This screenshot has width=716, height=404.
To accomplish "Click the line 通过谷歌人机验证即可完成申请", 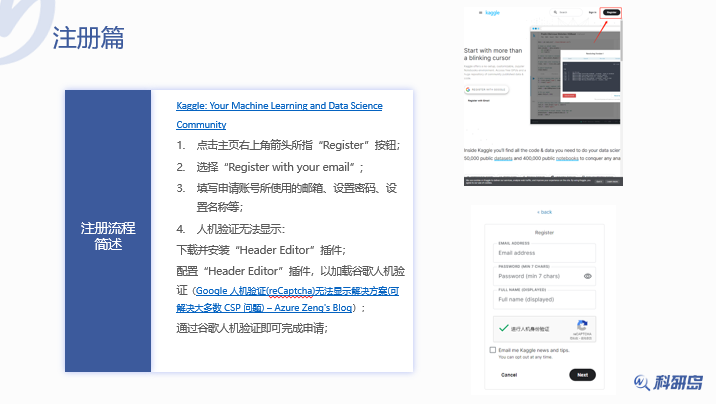I will coord(252,328).
